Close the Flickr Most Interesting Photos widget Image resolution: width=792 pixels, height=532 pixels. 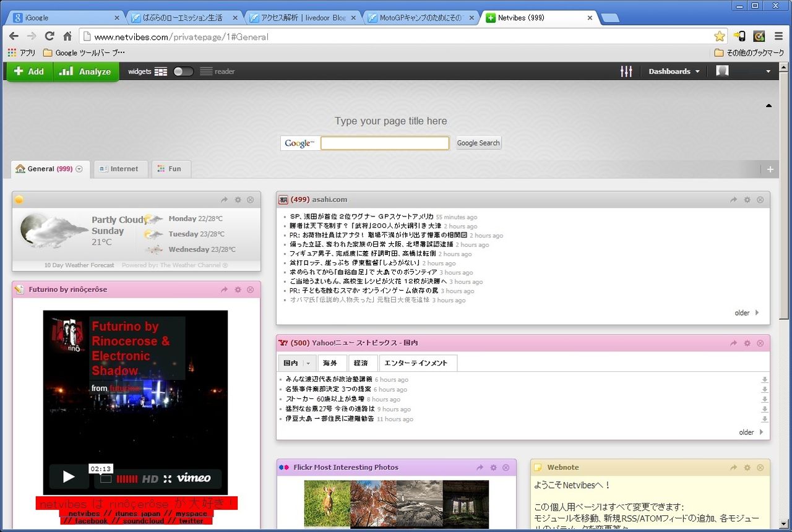[x=506, y=468]
